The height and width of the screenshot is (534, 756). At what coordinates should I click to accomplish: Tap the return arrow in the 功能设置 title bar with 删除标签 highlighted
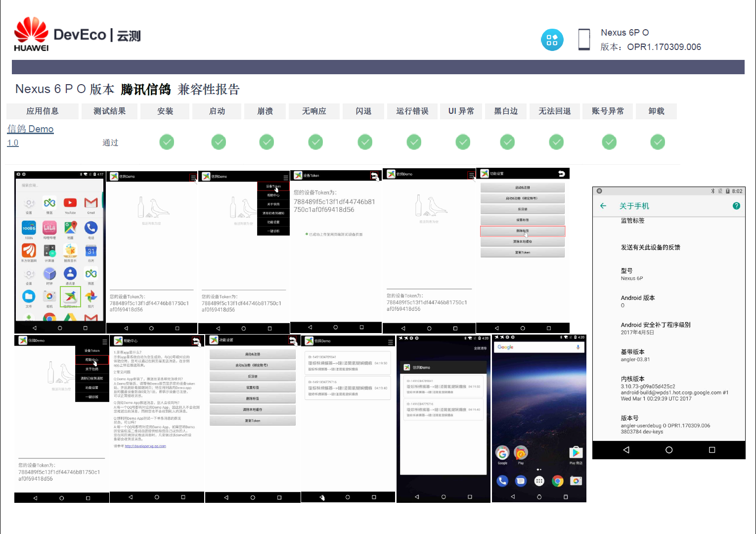(x=561, y=174)
